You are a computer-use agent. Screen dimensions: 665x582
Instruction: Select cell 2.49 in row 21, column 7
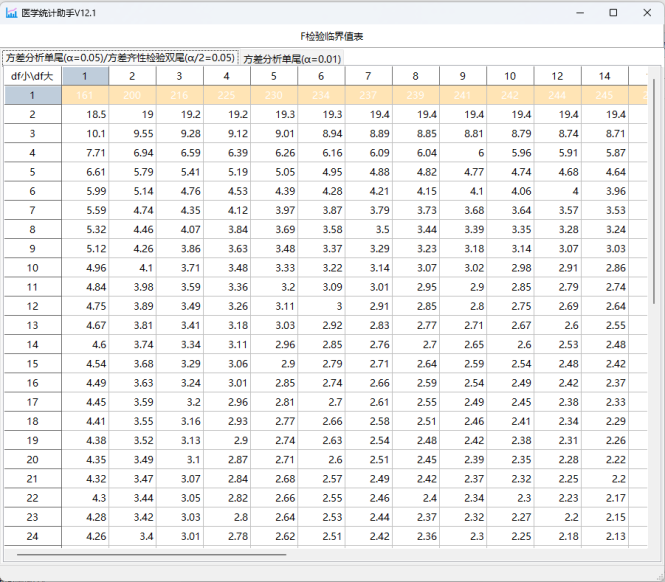(x=369, y=478)
